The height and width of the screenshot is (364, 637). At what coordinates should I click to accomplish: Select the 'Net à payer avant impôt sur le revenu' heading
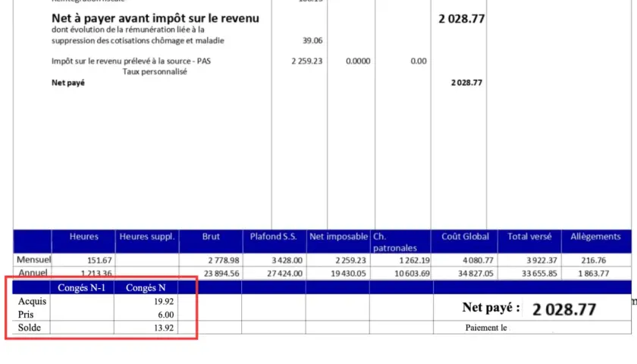[x=155, y=18]
